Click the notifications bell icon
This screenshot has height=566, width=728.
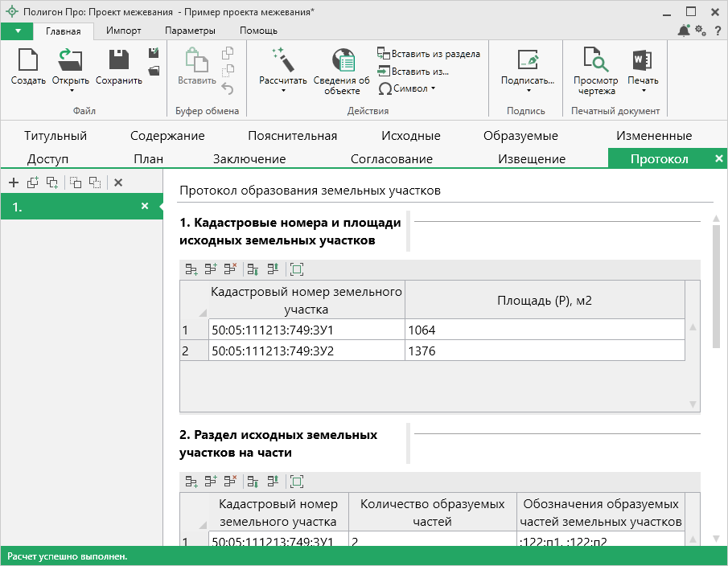[684, 31]
